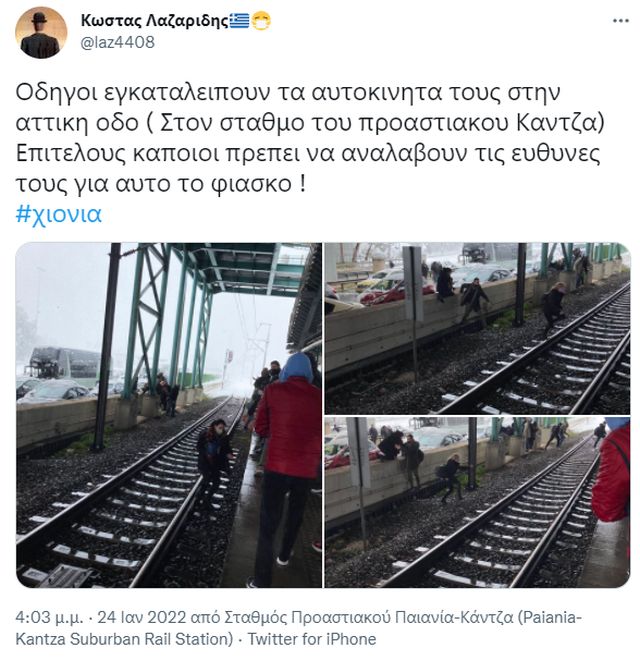This screenshot has width=640, height=661.
Task: Open the bottom-right photo of the tracks
Action: click(477, 502)
